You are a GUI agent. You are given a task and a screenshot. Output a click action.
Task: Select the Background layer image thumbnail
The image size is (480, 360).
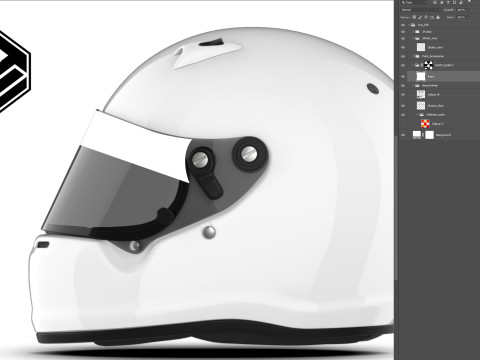(417, 135)
